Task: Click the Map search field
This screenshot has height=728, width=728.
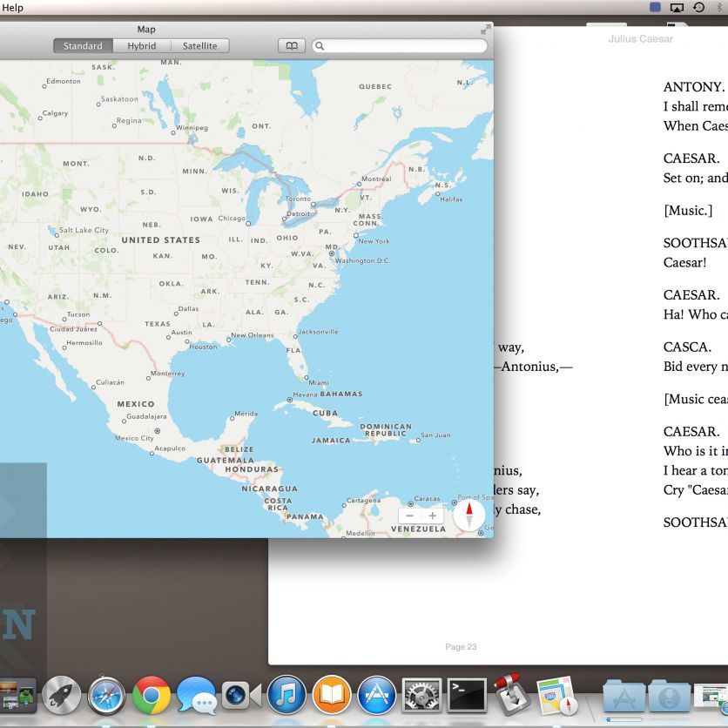Action: click(x=401, y=46)
